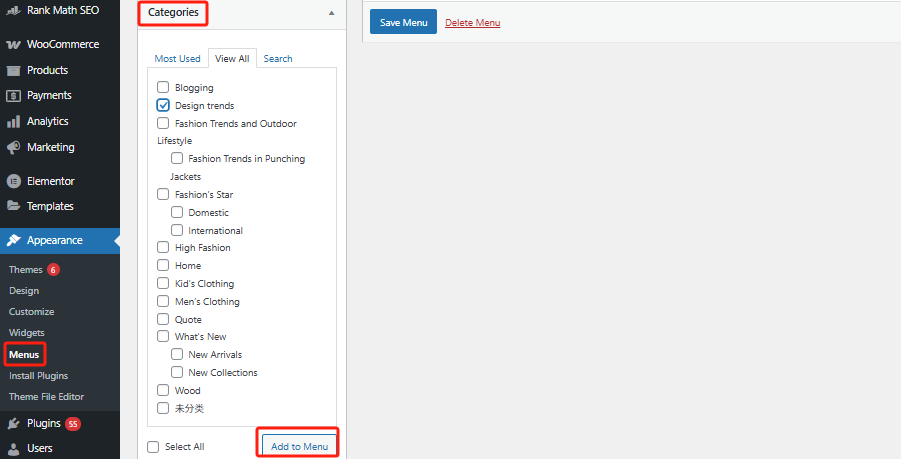Open Theme File Editor in sidebar
This screenshot has height=459, width=901.
click(46, 397)
